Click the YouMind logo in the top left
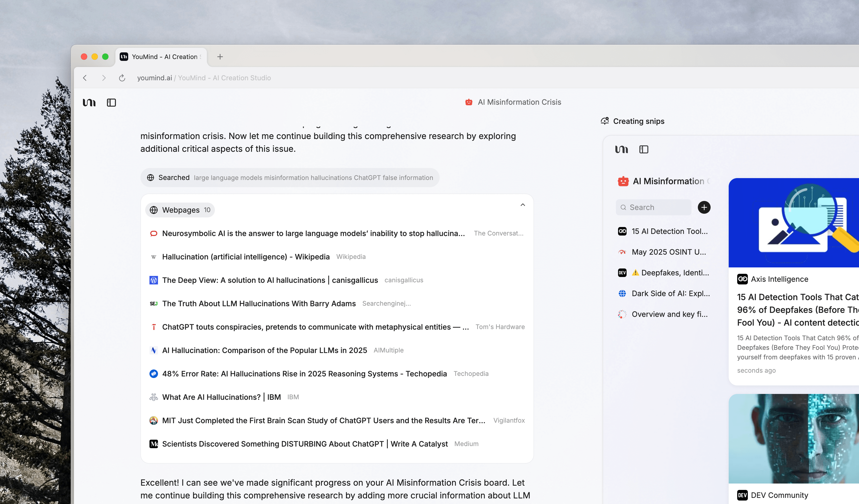 [89, 103]
